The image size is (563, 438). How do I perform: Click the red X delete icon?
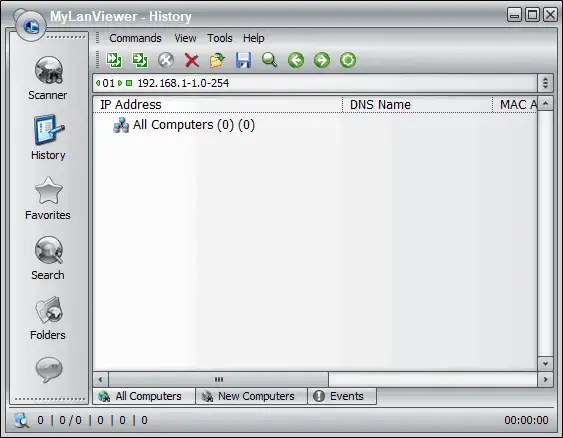[192, 60]
